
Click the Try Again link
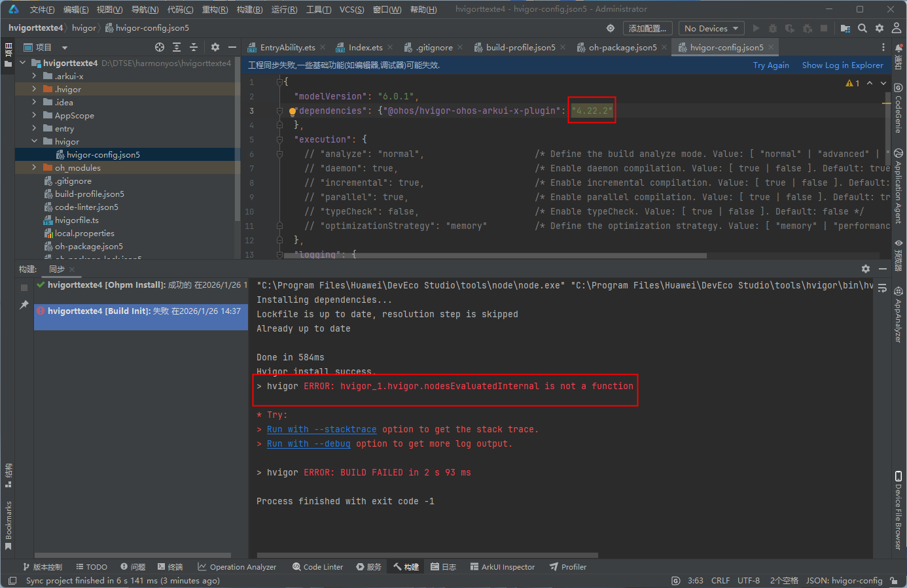point(770,65)
